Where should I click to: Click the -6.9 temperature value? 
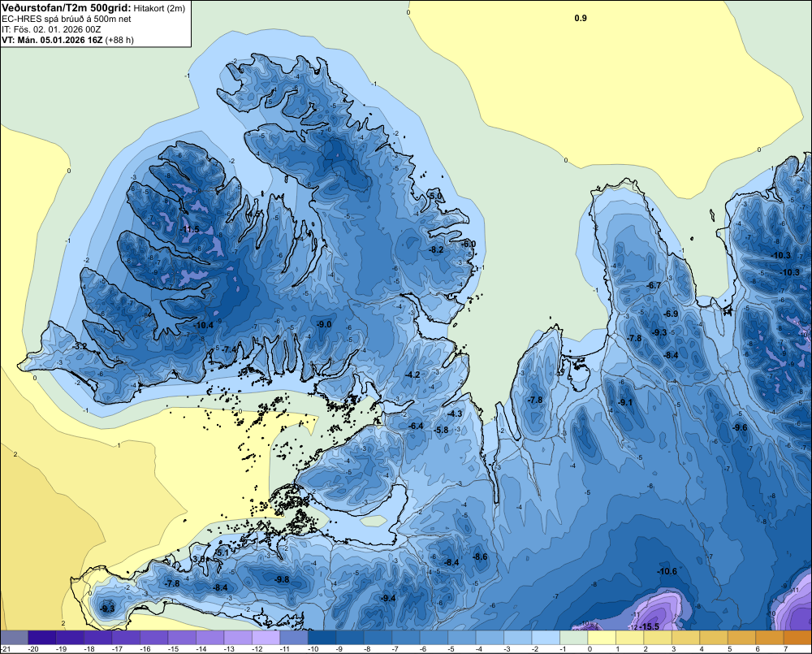coord(671,314)
